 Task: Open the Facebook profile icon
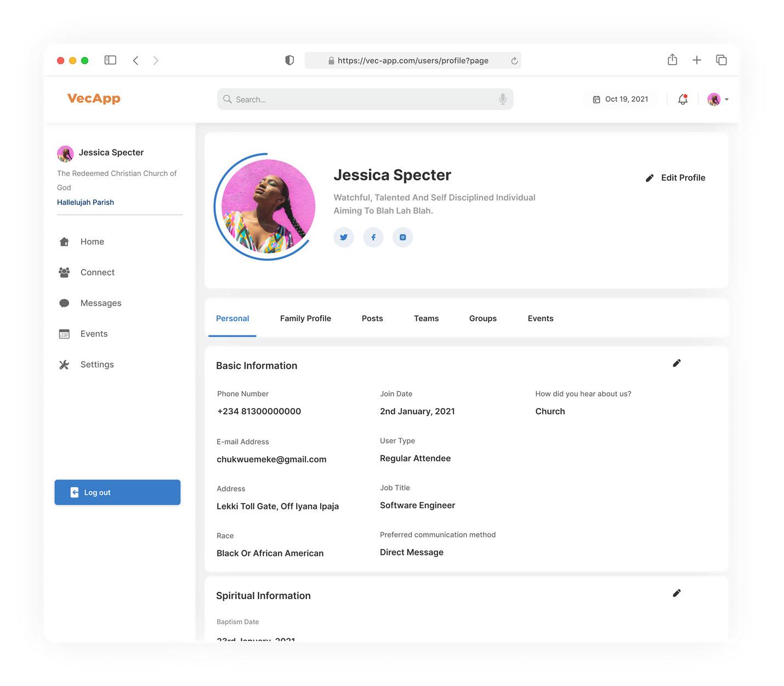(373, 237)
